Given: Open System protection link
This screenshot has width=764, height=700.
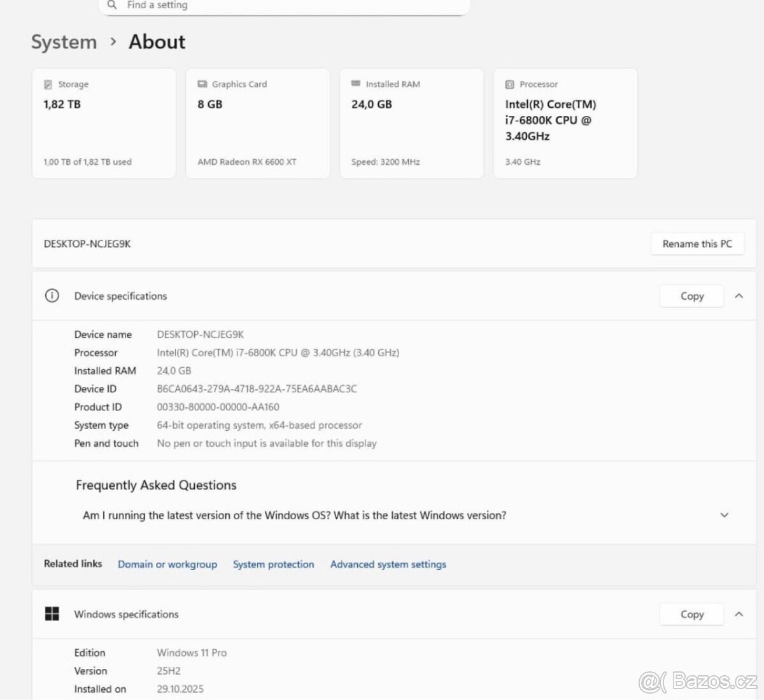Looking at the screenshot, I should [274, 564].
